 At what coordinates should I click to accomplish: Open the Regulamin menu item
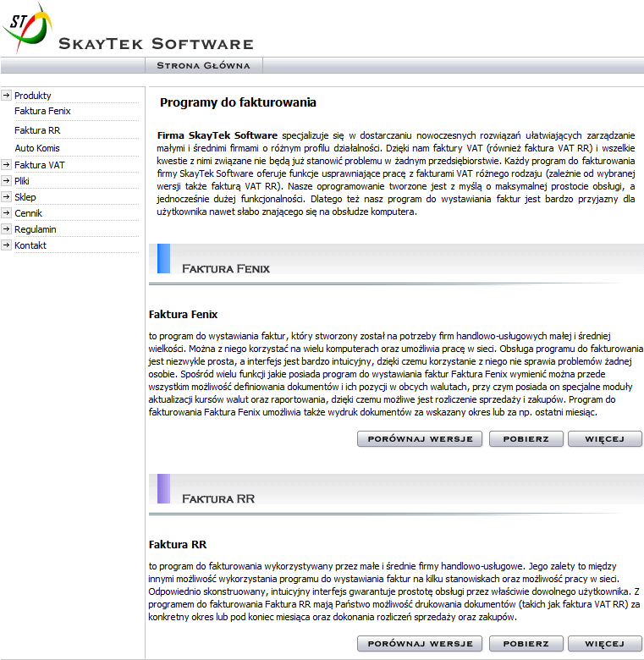tap(36, 229)
